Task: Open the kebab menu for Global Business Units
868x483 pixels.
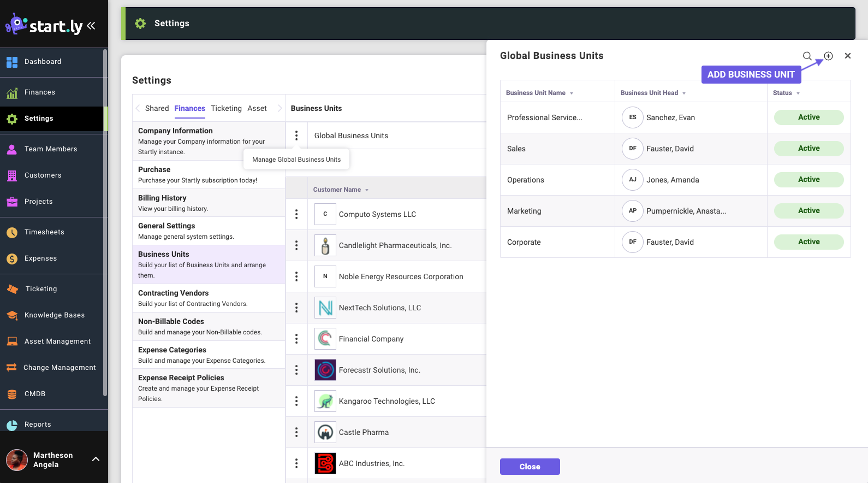Action: coord(296,136)
